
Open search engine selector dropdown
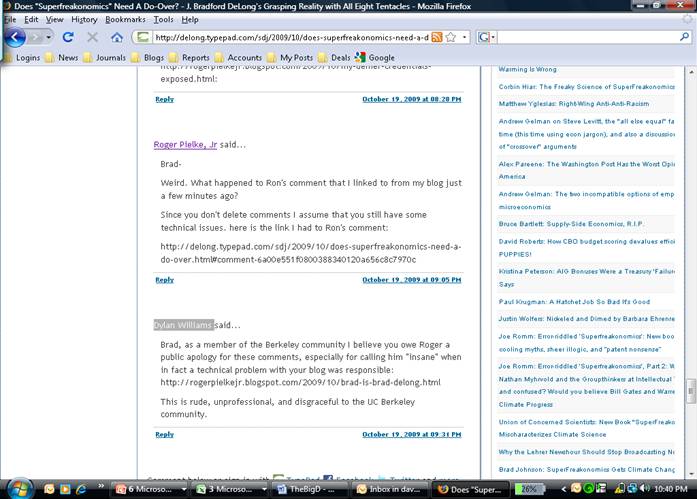493,37
